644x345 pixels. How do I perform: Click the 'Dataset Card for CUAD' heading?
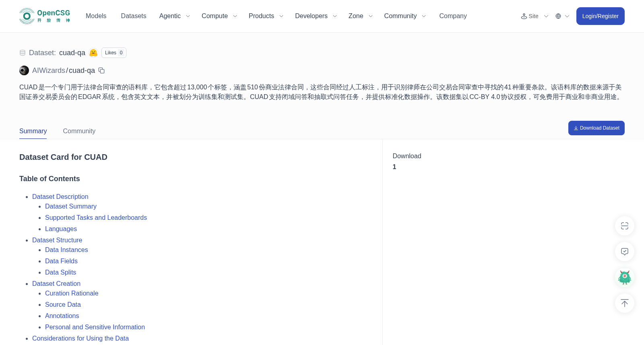point(63,157)
